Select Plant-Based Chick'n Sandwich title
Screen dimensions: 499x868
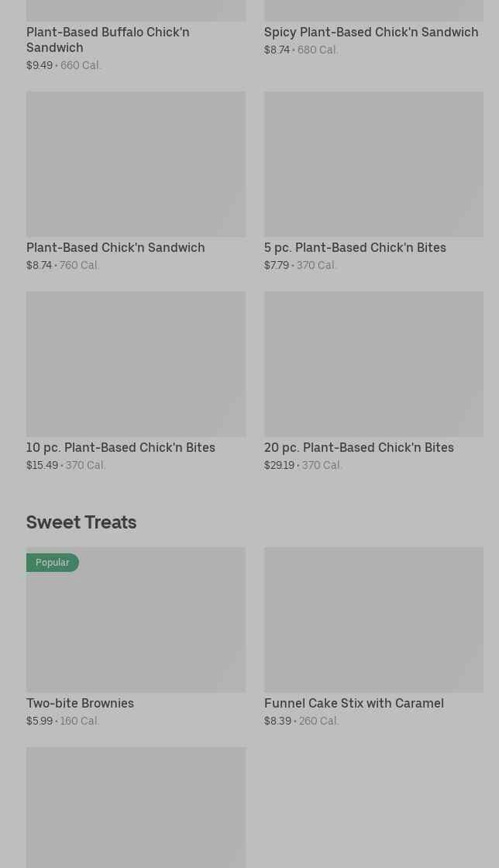[x=115, y=247]
